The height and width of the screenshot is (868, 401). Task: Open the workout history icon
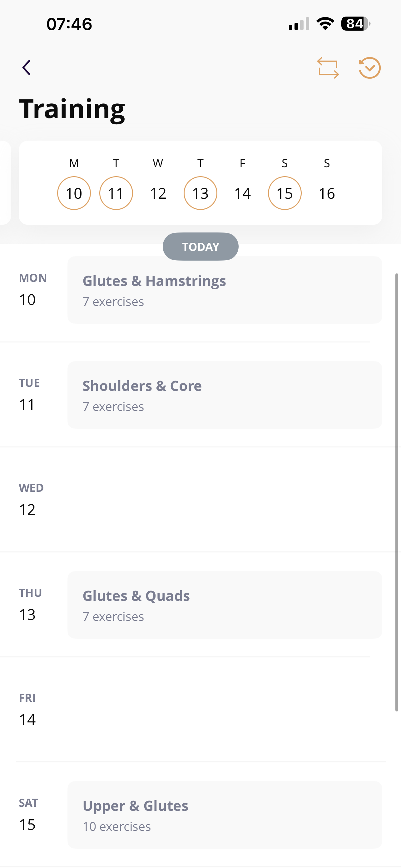[369, 67]
